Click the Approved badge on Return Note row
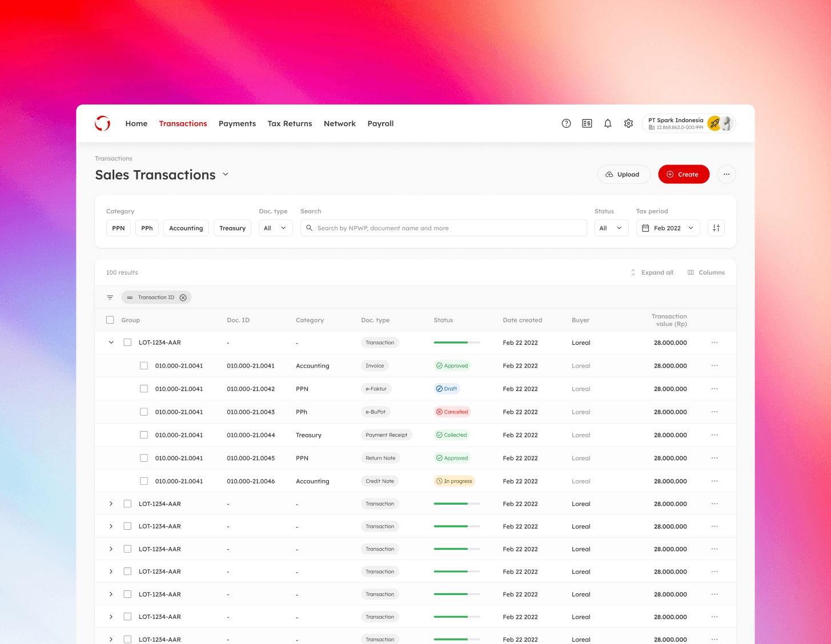Screen dimensions: 831x644 452,458
